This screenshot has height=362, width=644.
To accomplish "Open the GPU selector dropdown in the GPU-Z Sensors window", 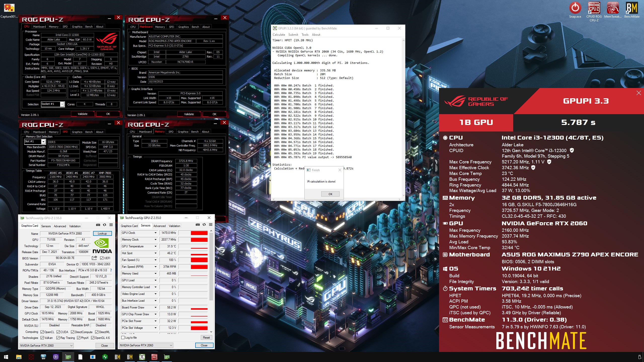I will coord(146,345).
